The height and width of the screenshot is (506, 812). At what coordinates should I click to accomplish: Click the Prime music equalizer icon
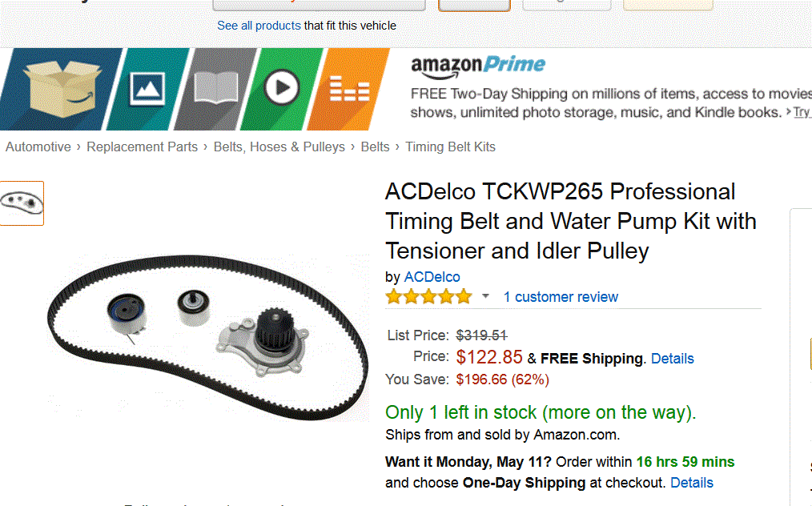[349, 90]
